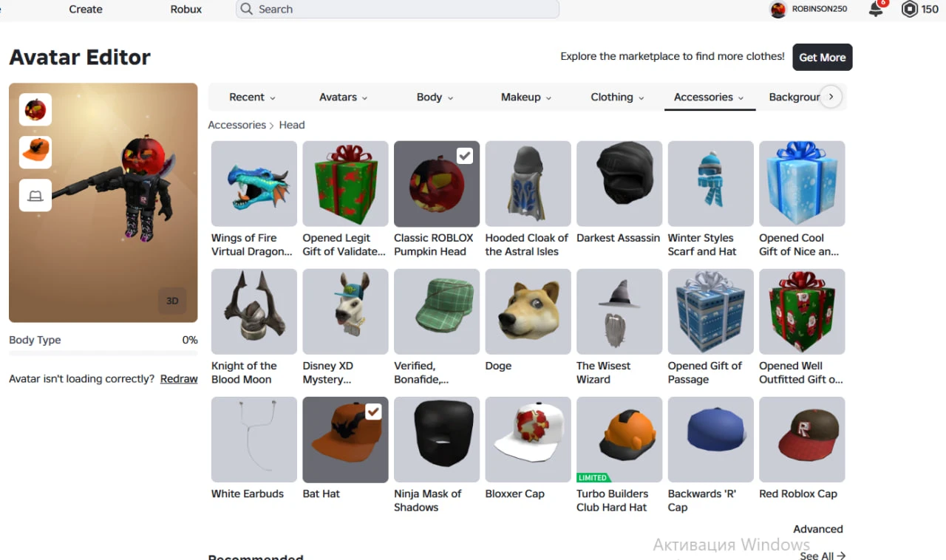This screenshot has height=560, width=946.
Task: Click the pumpkin head equipped item icon
Action: 35,109
